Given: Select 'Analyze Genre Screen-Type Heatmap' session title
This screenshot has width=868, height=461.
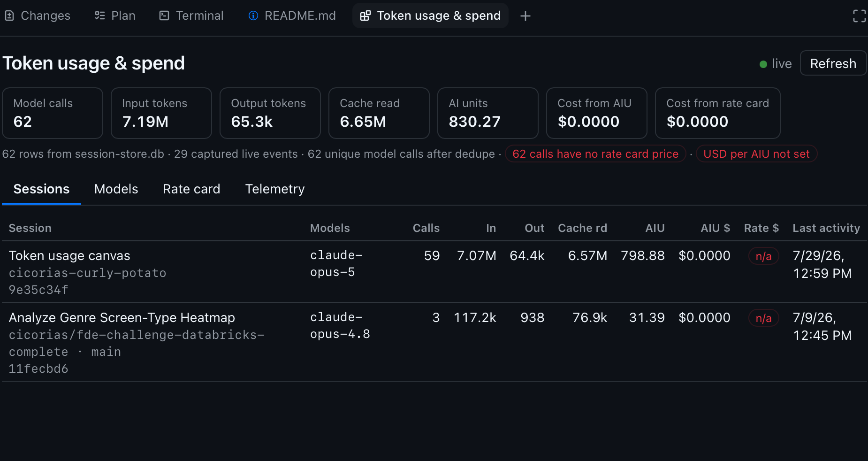Looking at the screenshot, I should (x=122, y=318).
